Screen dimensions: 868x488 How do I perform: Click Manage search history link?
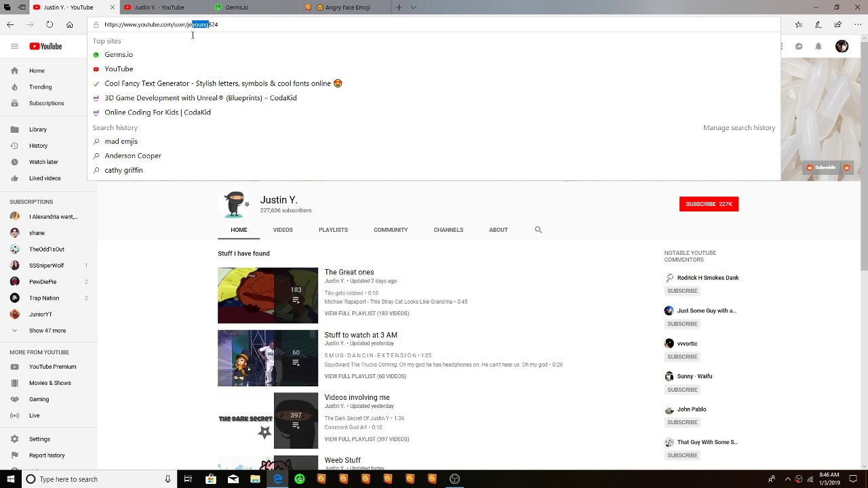[739, 127]
